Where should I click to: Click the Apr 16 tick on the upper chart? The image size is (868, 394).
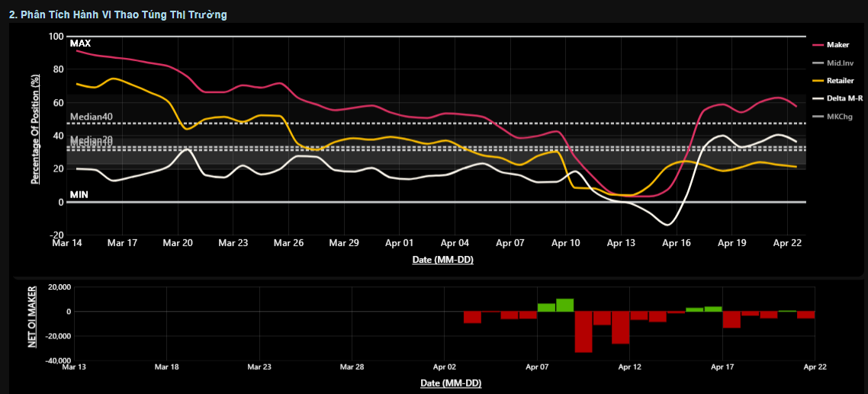[x=676, y=243]
